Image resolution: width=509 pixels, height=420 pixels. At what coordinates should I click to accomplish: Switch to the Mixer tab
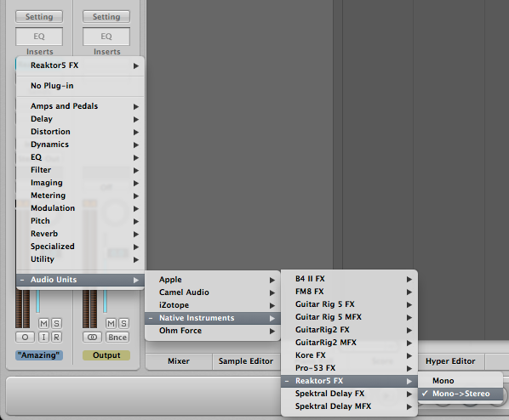[179, 361]
